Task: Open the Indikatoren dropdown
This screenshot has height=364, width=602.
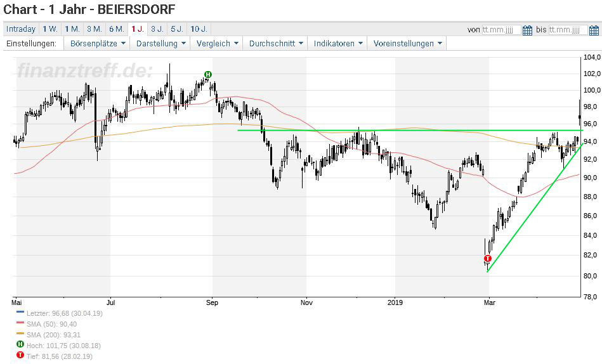Action: coord(338,43)
